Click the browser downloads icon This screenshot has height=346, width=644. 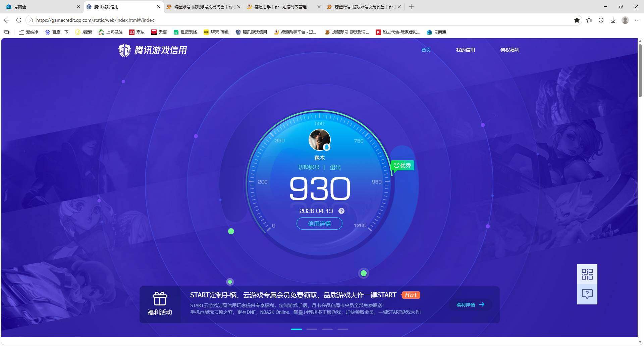(613, 20)
